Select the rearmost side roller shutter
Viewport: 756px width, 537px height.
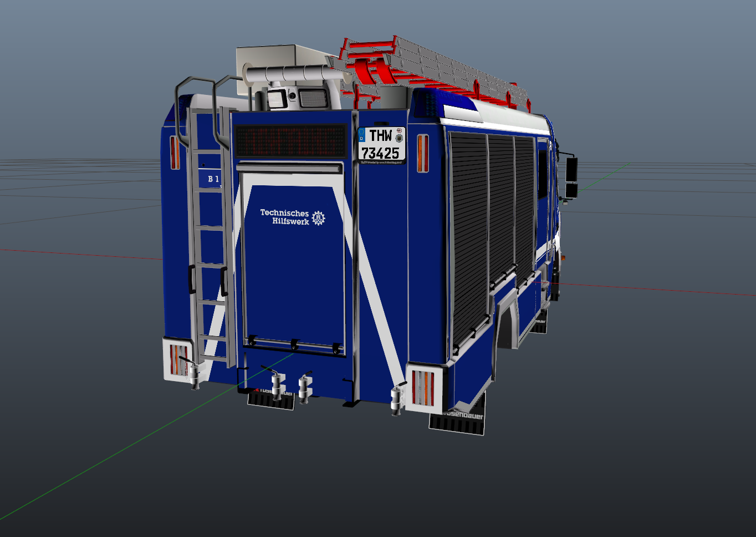[x=467, y=233]
